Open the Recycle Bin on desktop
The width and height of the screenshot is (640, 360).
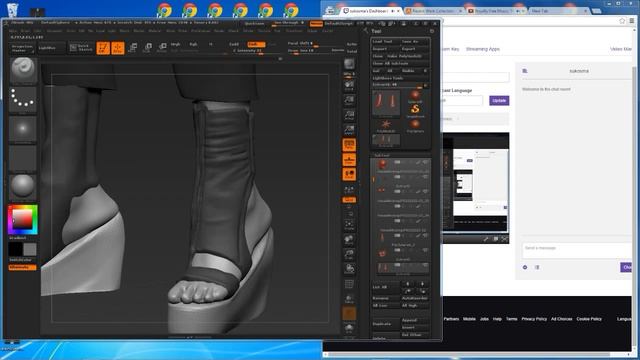[x=13, y=10]
